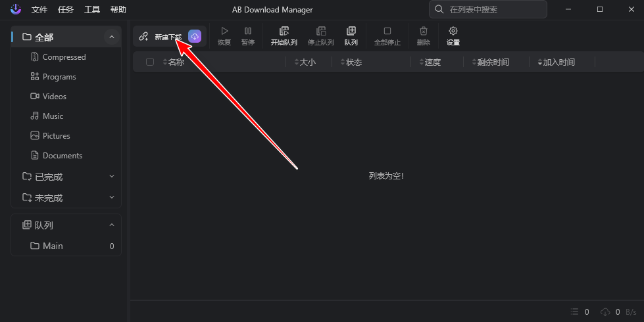Select the Music category
This screenshot has height=322, width=644.
coord(66,116)
